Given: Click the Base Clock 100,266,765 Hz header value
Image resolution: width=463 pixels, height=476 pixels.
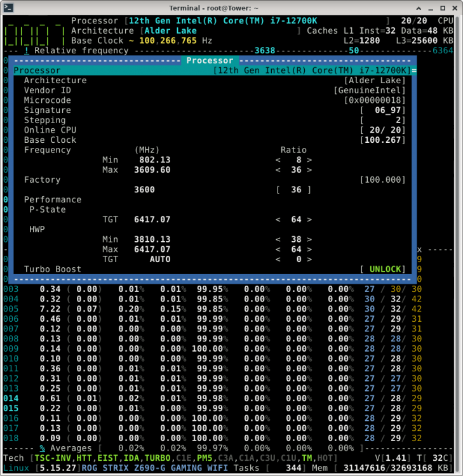Looking at the screenshot, I should tap(175, 41).
